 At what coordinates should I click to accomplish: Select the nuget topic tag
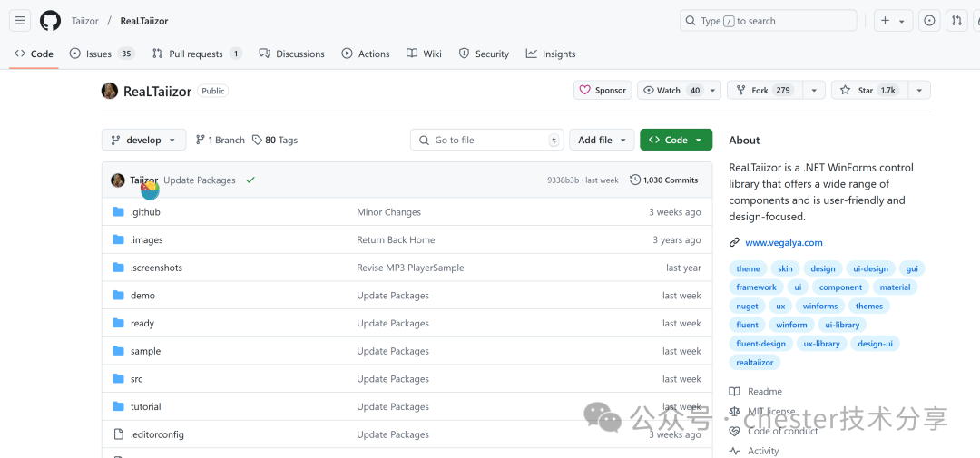point(747,307)
